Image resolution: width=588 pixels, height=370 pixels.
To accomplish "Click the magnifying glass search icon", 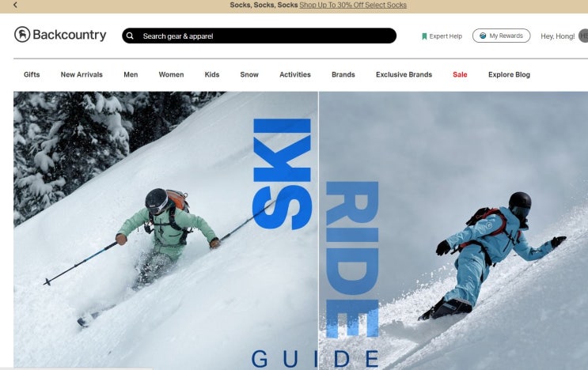I will [x=130, y=36].
